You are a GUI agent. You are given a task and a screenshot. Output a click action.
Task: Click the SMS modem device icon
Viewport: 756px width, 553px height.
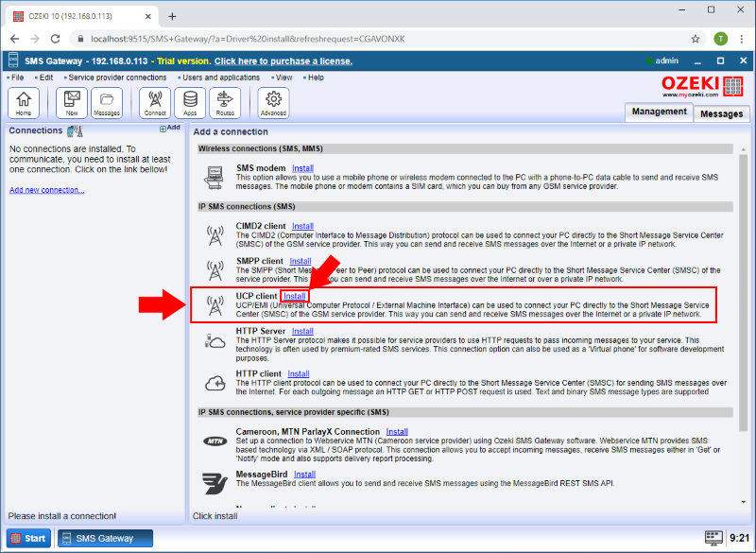[215, 178]
